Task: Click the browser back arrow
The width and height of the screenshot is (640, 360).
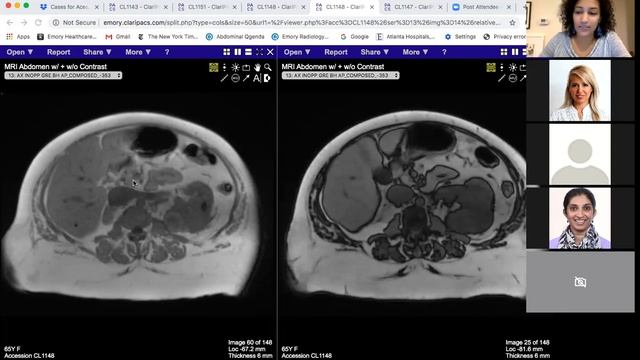Action: tap(10, 22)
